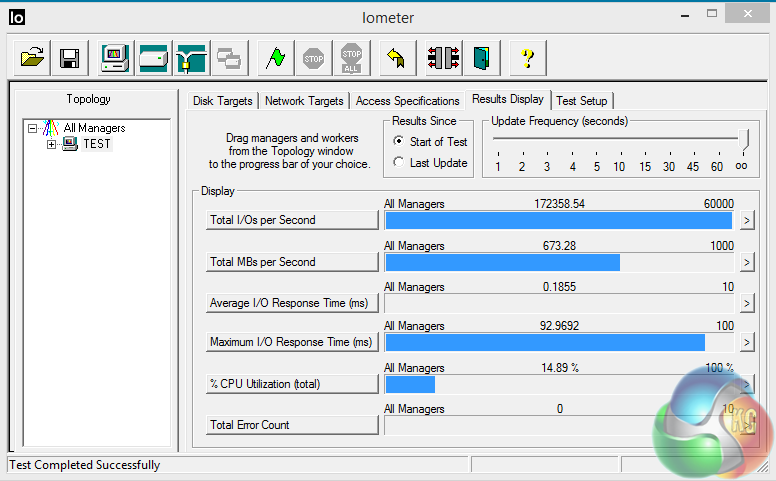Collapse the All Managers tree node
The height and width of the screenshot is (481, 776).
(x=32, y=129)
